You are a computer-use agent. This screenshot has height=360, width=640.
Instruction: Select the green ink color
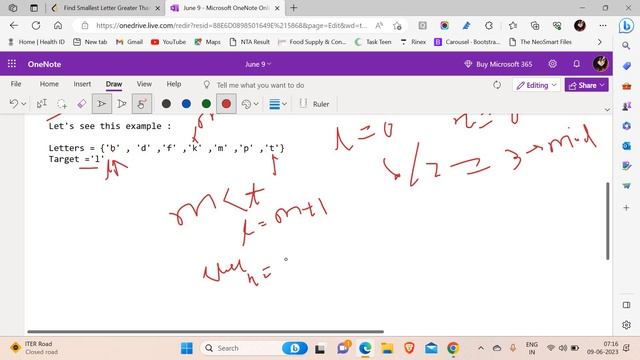206,104
